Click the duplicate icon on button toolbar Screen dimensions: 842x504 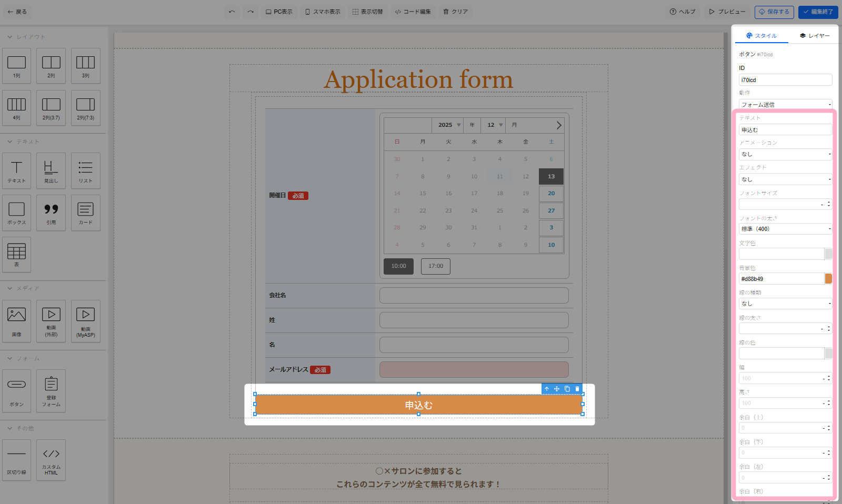click(567, 389)
